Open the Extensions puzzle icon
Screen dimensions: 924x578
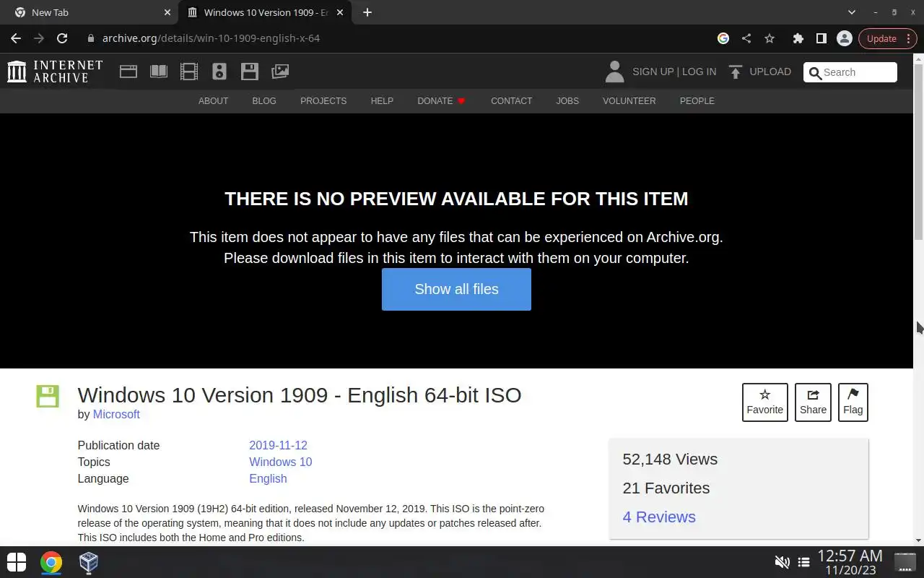(798, 38)
